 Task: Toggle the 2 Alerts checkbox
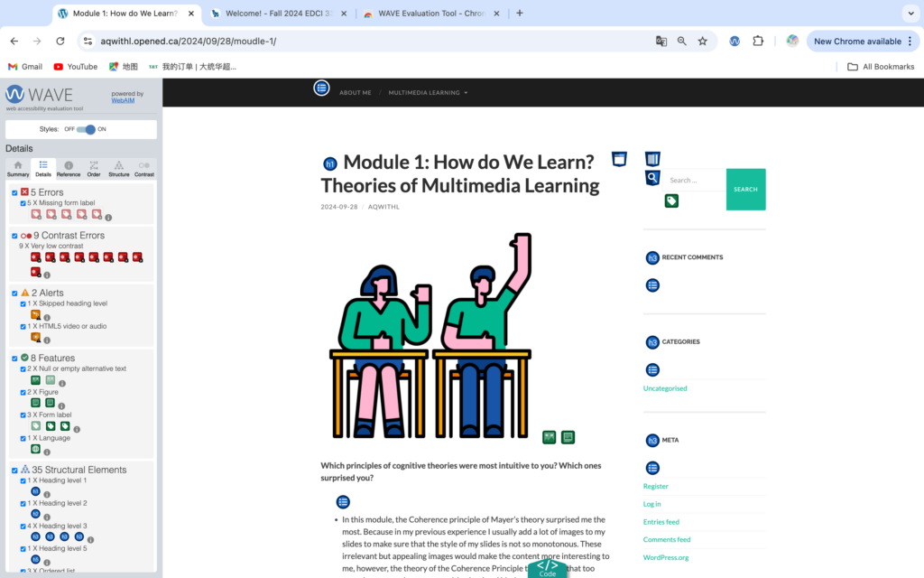coord(14,294)
